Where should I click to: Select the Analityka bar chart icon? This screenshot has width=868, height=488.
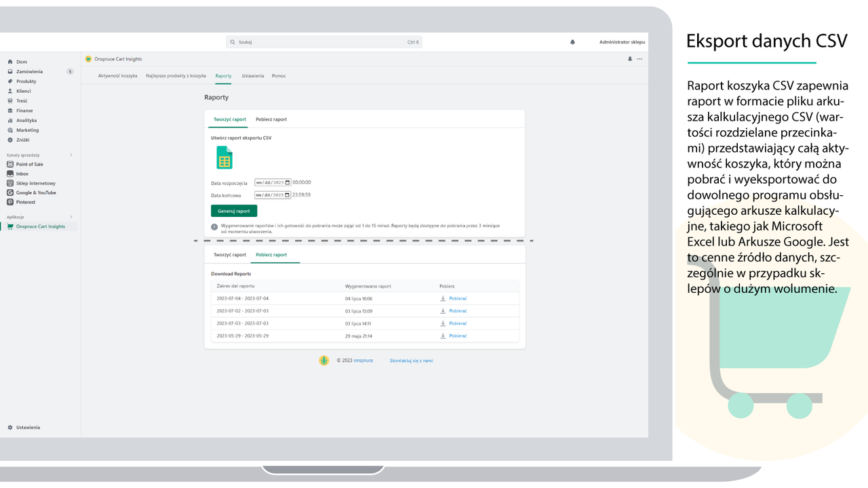10,120
